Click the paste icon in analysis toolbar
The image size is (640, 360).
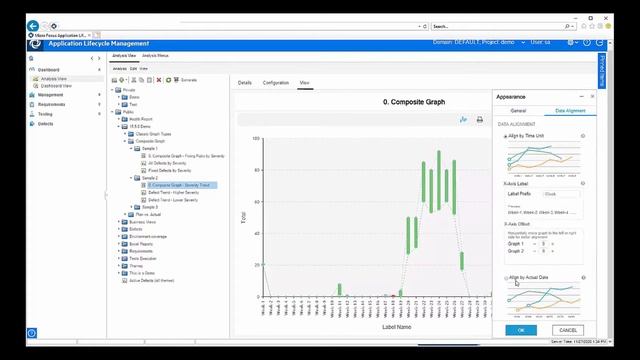click(x=149, y=80)
